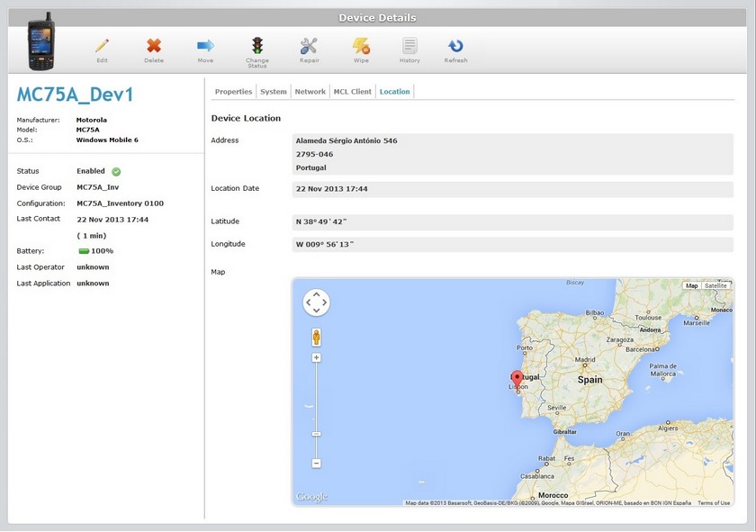
Task: Click configuration MC75A_Inventory 0100
Action: pyautogui.click(x=120, y=203)
